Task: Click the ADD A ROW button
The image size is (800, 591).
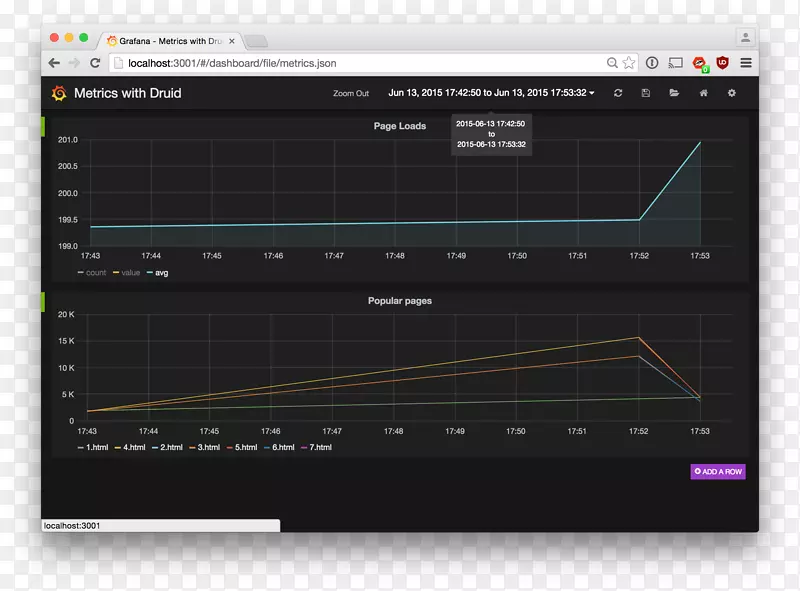Action: tap(718, 471)
